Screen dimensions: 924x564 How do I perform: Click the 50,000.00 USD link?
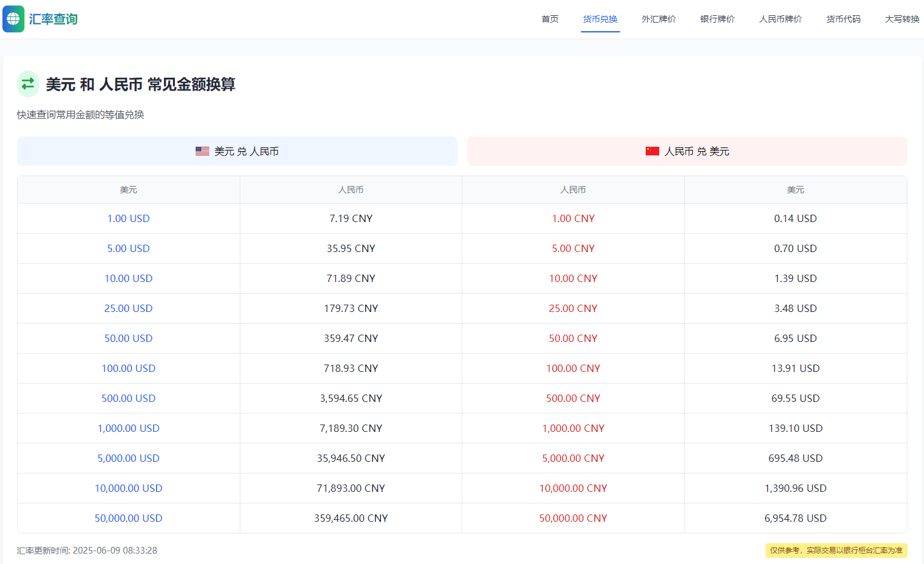128,518
